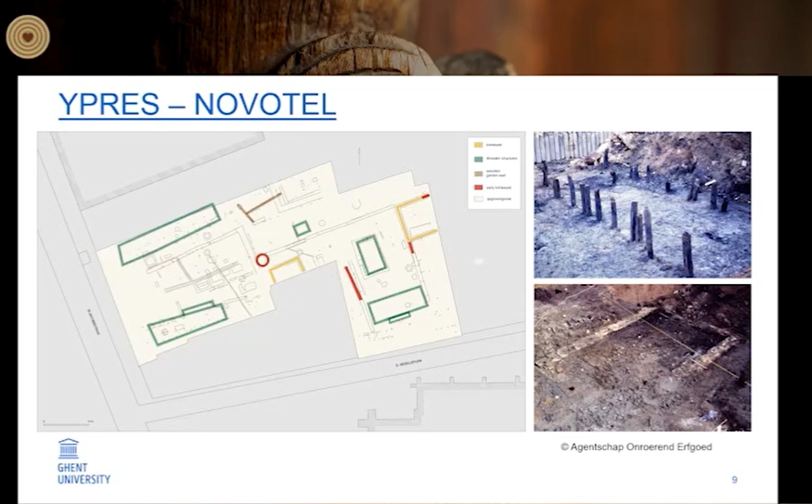Click the brown wooden garden wall swatch
This screenshot has height=504, width=812.
tap(479, 174)
